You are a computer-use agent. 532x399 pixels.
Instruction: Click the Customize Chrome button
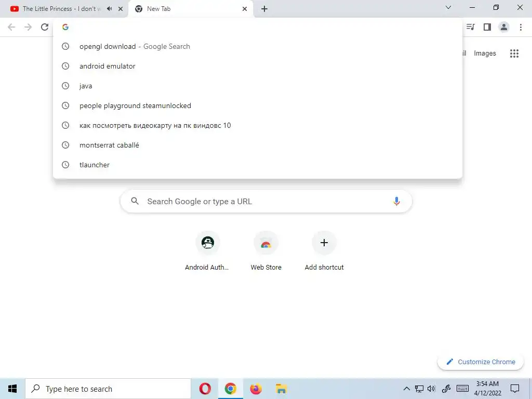click(x=481, y=362)
